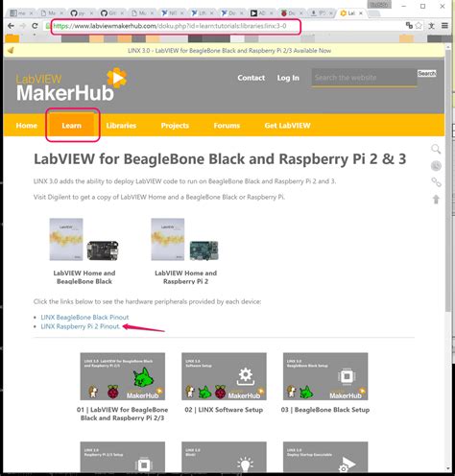Click the LabVIEW MakerHub logo
The height and width of the screenshot is (476, 455).
pyautogui.click(x=72, y=85)
